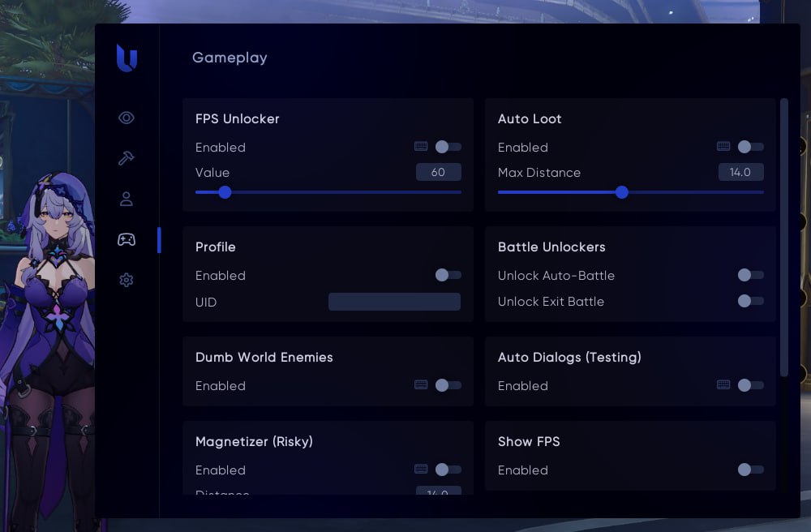
Task: Turn on Unlock Auto-Battle switch
Action: tap(750, 275)
